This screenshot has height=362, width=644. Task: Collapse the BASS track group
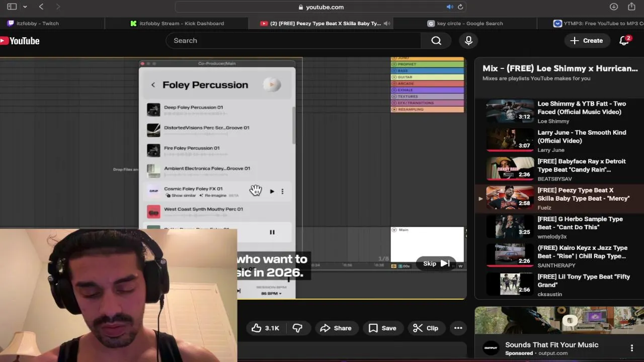coord(394,71)
